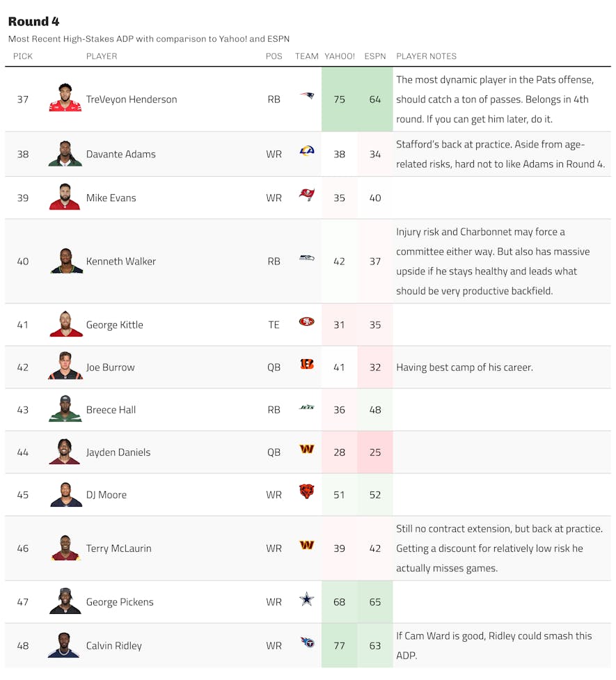The width and height of the screenshot is (616, 680).
Task: Click the Patriots logo beside TreVeyon Henderson
Action: [307, 95]
